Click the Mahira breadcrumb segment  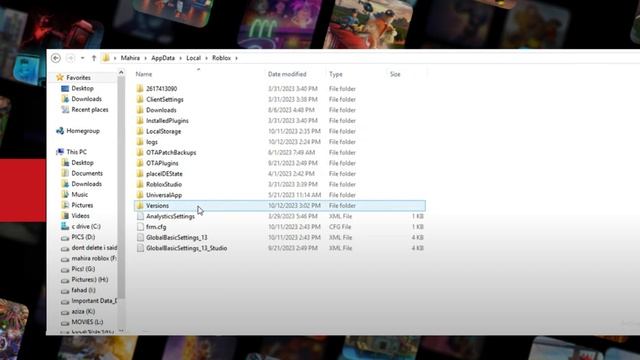click(130, 58)
